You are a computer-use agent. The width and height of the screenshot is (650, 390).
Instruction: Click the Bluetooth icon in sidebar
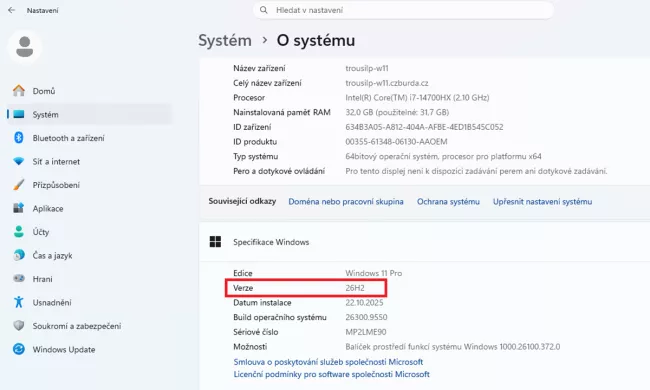point(19,138)
